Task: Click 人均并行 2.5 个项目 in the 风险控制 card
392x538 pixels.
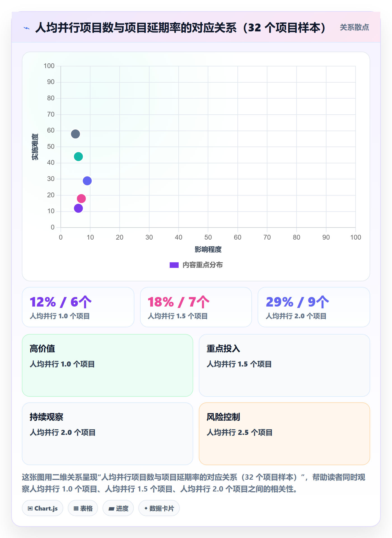Action: (240, 432)
